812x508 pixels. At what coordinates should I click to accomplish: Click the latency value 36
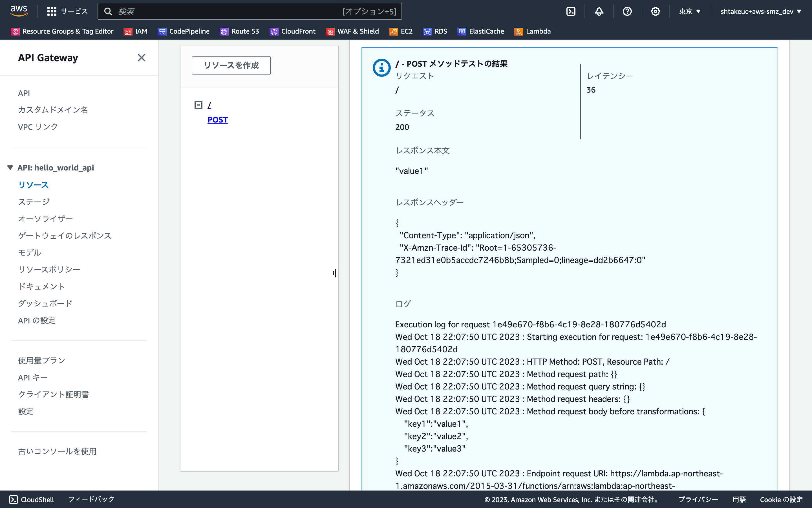591,90
